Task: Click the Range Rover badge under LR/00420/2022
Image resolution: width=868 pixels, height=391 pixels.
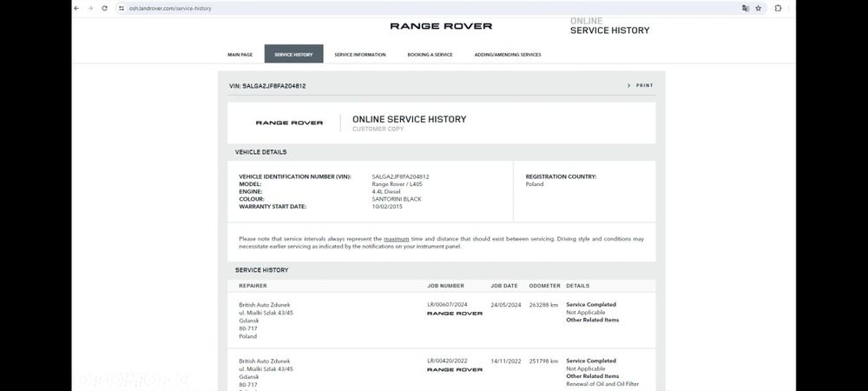Action: (x=455, y=369)
